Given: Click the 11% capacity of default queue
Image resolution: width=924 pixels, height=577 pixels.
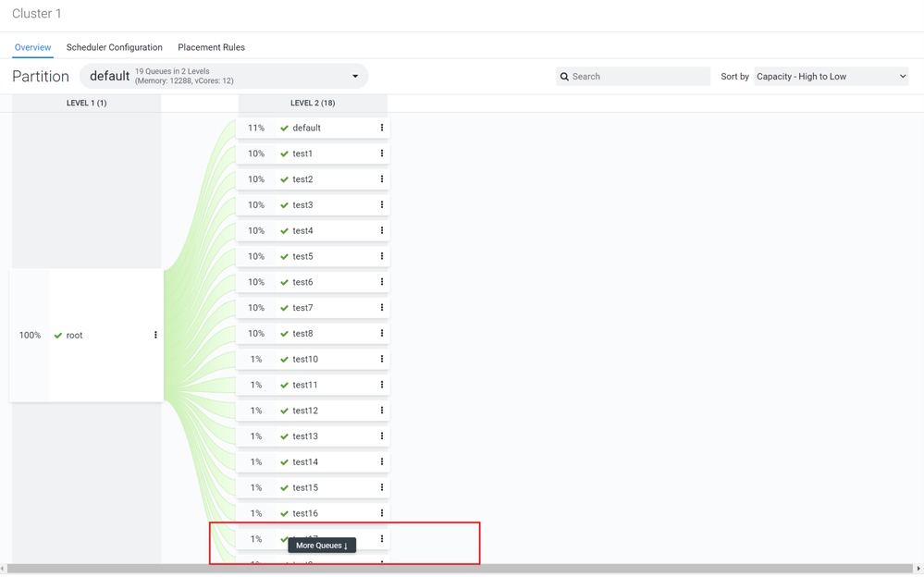Looking at the screenshot, I should (x=256, y=128).
